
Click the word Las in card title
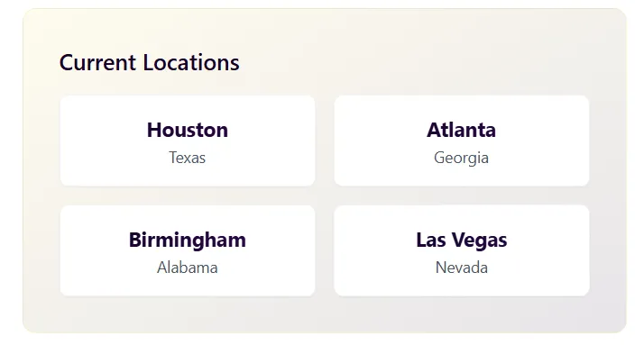click(x=431, y=240)
